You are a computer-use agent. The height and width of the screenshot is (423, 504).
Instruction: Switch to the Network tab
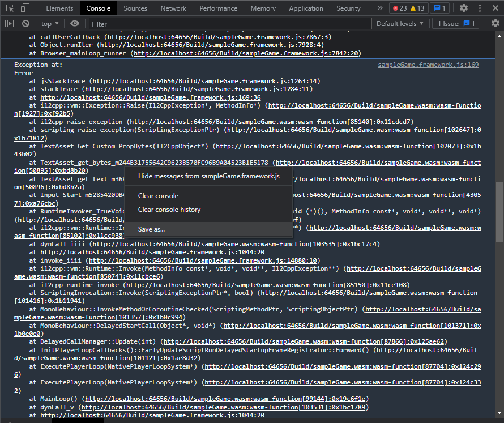(173, 8)
